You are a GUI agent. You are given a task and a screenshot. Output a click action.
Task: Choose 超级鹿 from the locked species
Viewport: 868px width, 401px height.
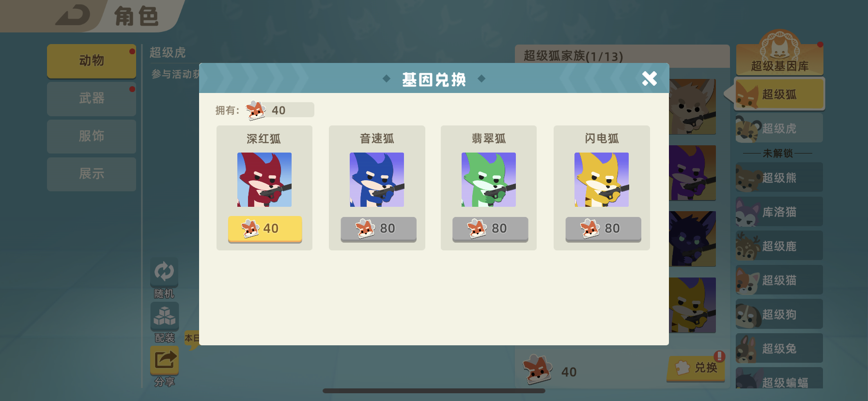[779, 246]
